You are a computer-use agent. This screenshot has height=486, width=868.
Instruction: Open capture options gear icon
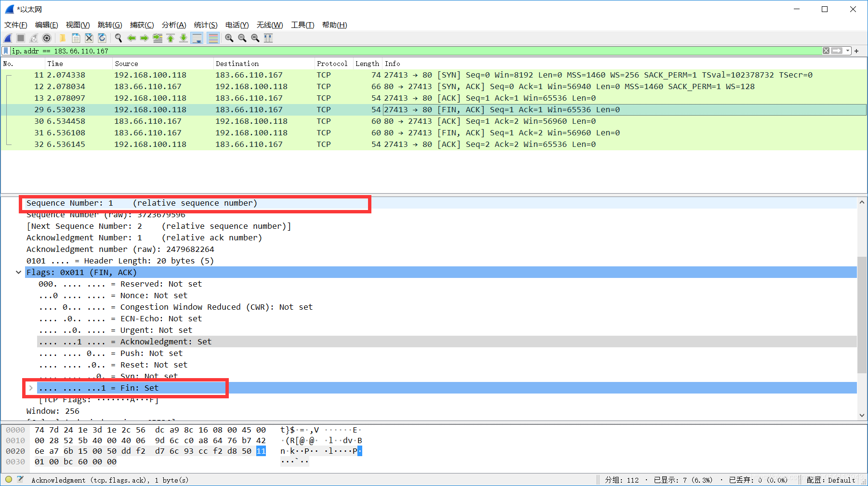point(47,38)
